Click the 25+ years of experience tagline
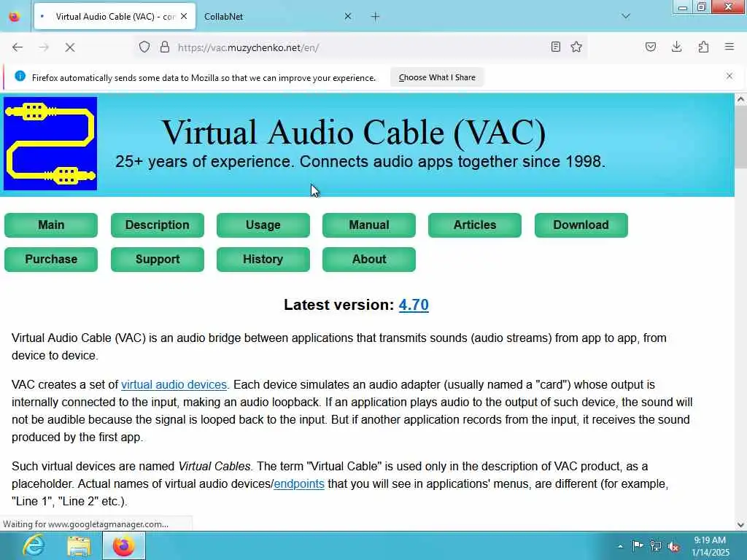 (360, 161)
